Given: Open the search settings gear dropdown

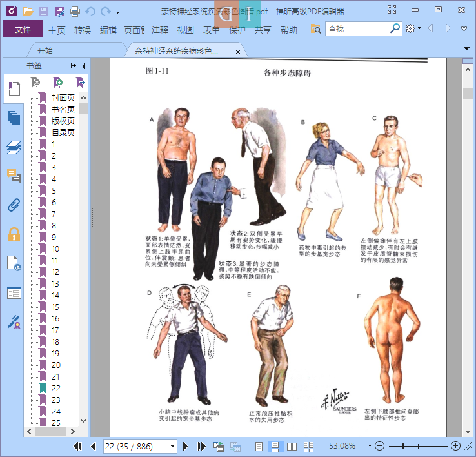Looking at the screenshot, I should tap(413, 28).
